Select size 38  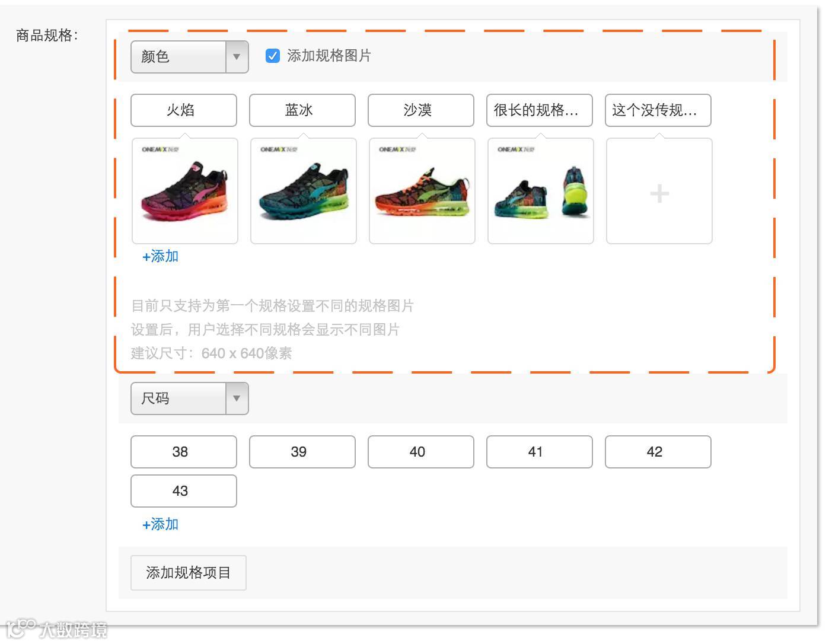pos(184,452)
